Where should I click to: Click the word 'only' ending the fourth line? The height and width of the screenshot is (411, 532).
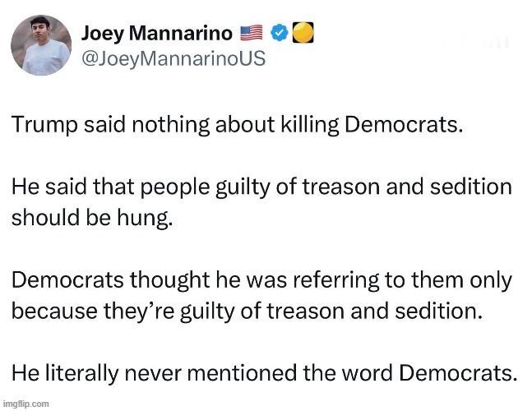click(x=491, y=279)
